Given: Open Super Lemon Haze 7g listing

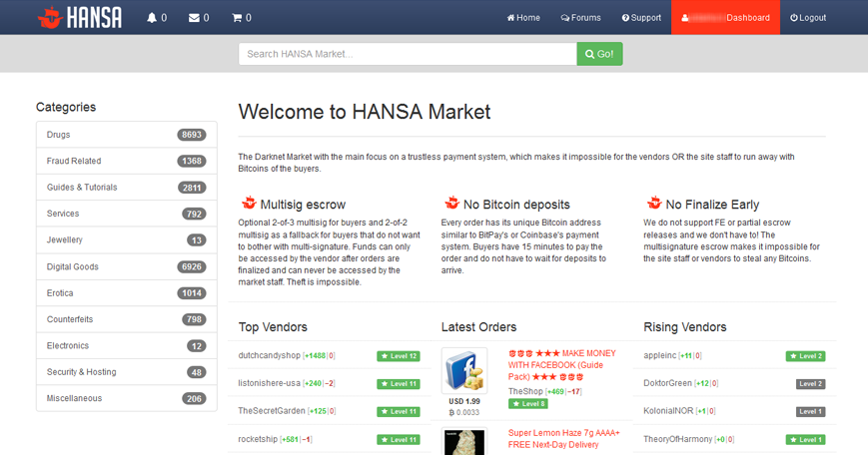Looking at the screenshot, I should point(564,439).
